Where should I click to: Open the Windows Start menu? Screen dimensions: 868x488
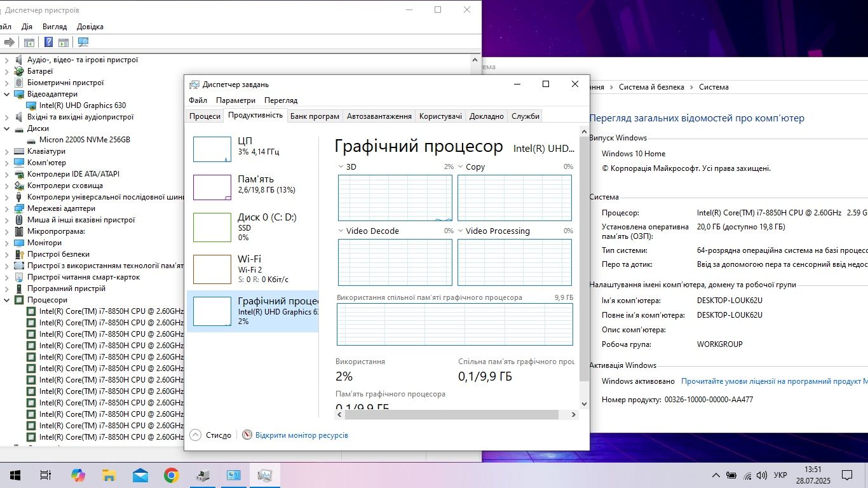(x=15, y=475)
